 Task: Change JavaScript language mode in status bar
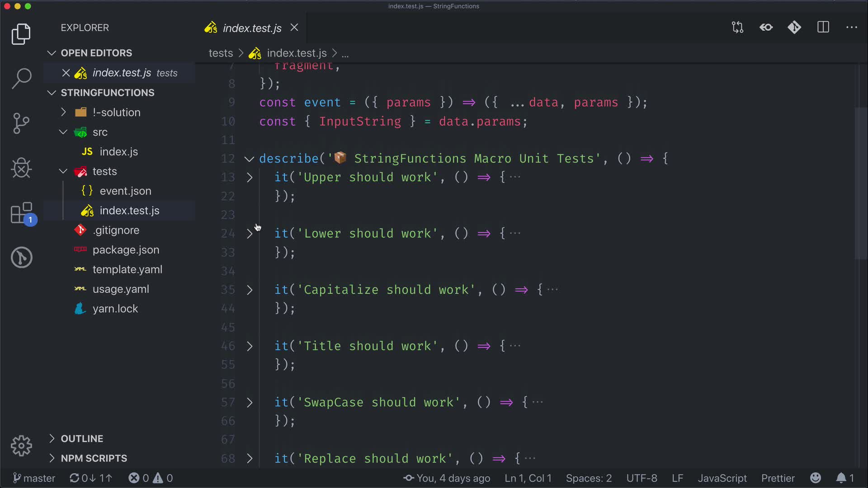click(x=722, y=478)
